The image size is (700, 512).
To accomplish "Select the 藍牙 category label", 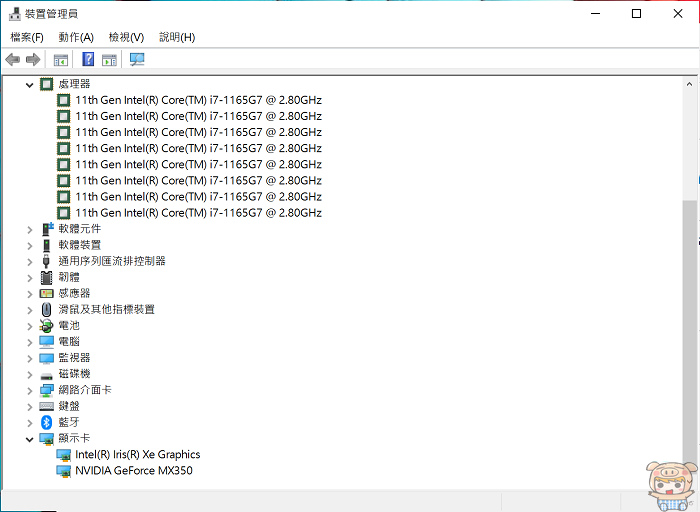I will [69, 422].
